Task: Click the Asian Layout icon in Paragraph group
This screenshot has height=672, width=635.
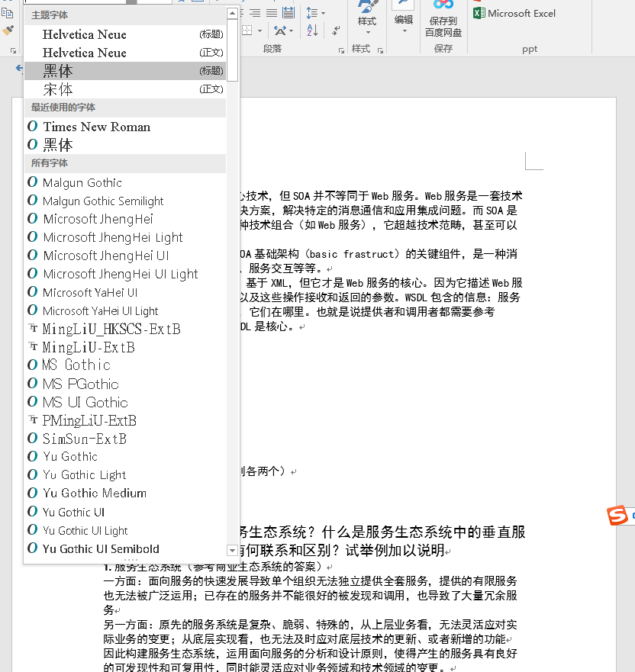Action: click(x=279, y=29)
